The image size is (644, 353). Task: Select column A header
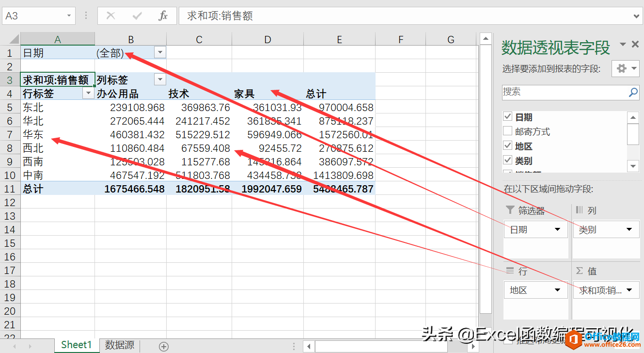click(58, 39)
